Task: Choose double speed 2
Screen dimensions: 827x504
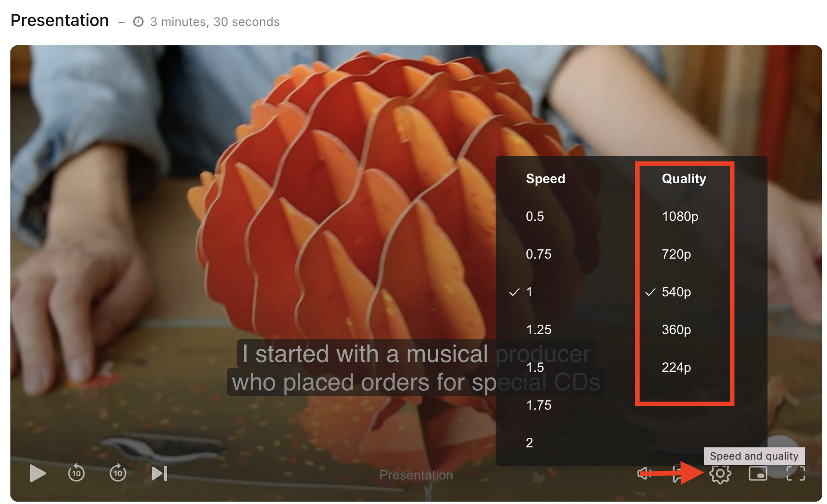Action: (x=529, y=443)
